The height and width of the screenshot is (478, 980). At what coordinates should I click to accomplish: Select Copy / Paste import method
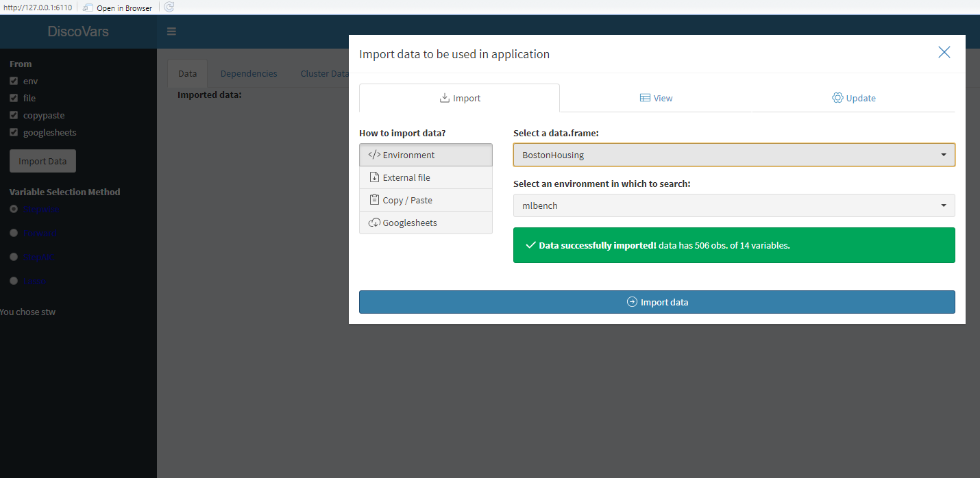tap(426, 200)
